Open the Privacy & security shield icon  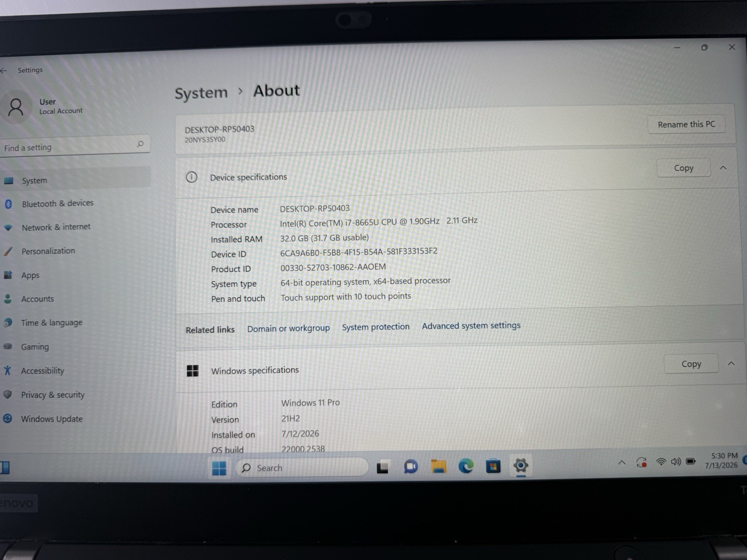[x=7, y=394]
